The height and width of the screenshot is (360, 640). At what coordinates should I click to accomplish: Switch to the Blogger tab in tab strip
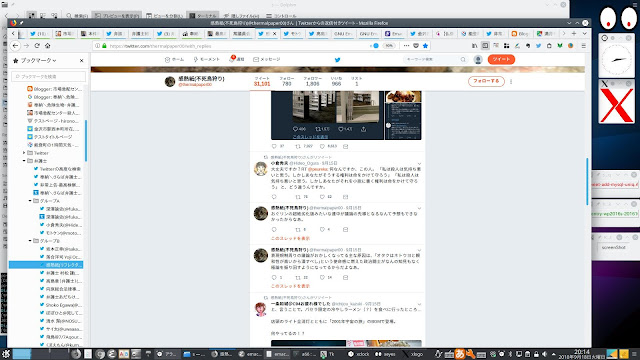pyautogui.click(x=520, y=33)
